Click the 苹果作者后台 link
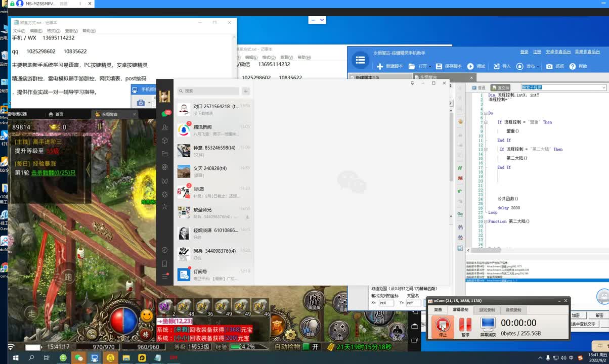This screenshot has height=364, width=609. [x=587, y=52]
